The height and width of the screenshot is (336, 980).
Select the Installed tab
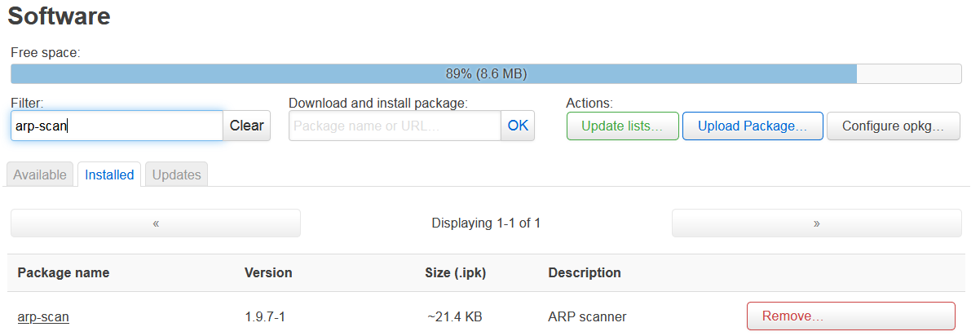point(109,175)
